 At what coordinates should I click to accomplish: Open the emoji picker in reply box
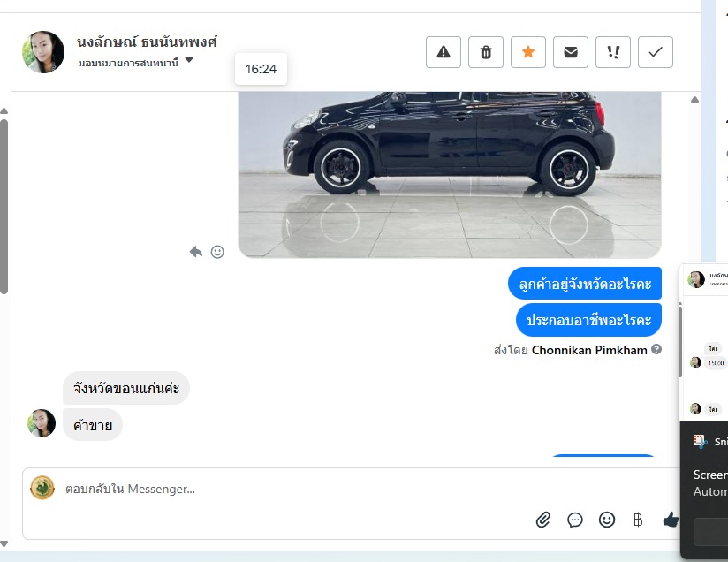607,520
